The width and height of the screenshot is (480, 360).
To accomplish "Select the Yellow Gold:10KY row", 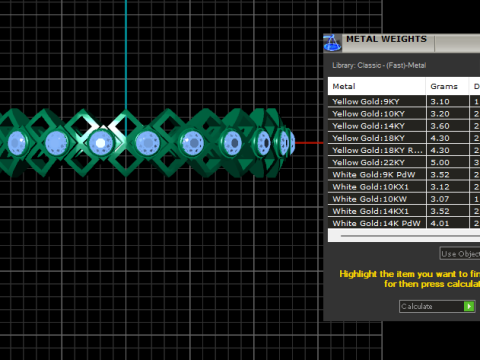I will click(404, 114).
